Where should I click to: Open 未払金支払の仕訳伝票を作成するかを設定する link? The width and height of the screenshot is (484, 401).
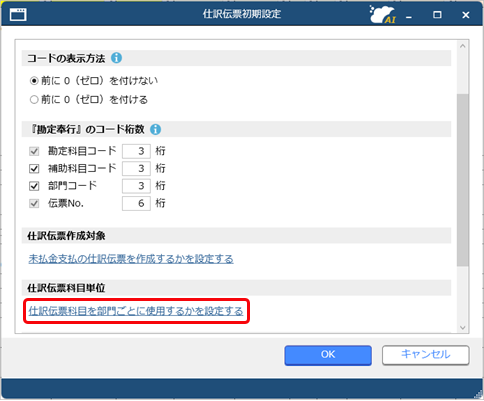click(131, 259)
